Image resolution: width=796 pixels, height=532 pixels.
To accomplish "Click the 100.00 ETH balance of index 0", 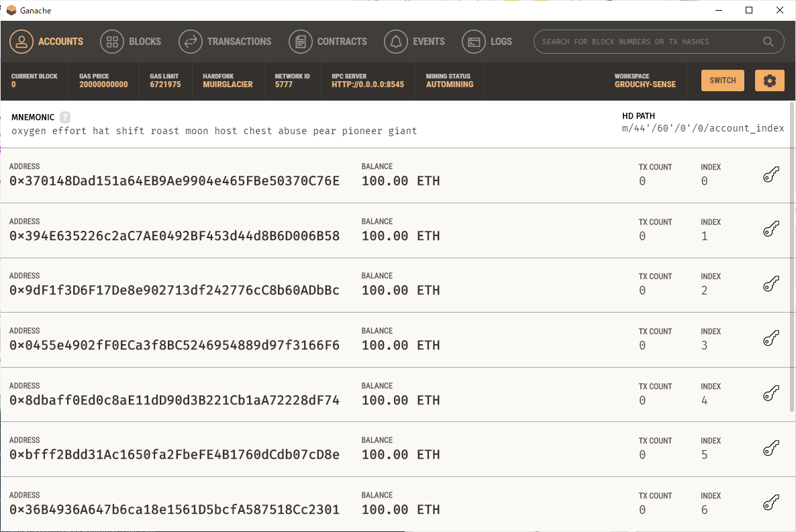I will pos(401,181).
